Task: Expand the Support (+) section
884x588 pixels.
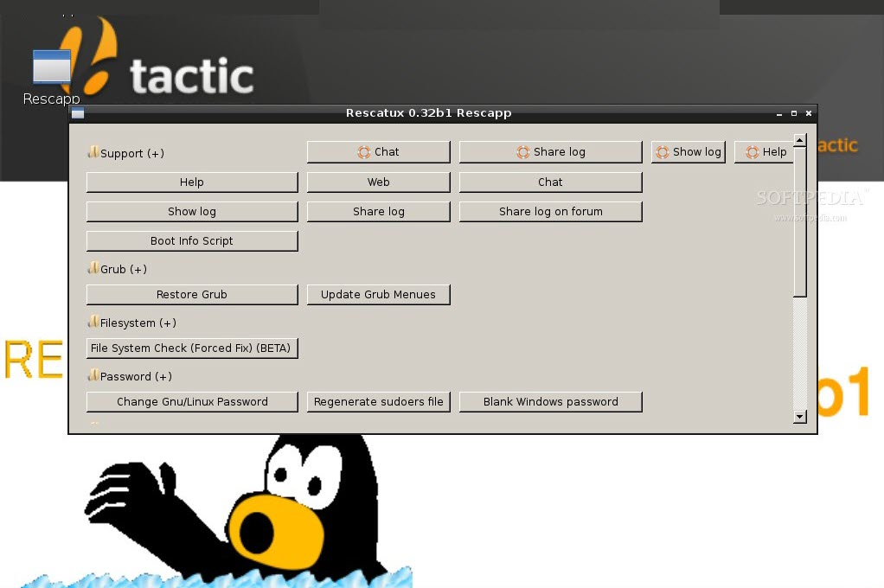Action: [126, 153]
